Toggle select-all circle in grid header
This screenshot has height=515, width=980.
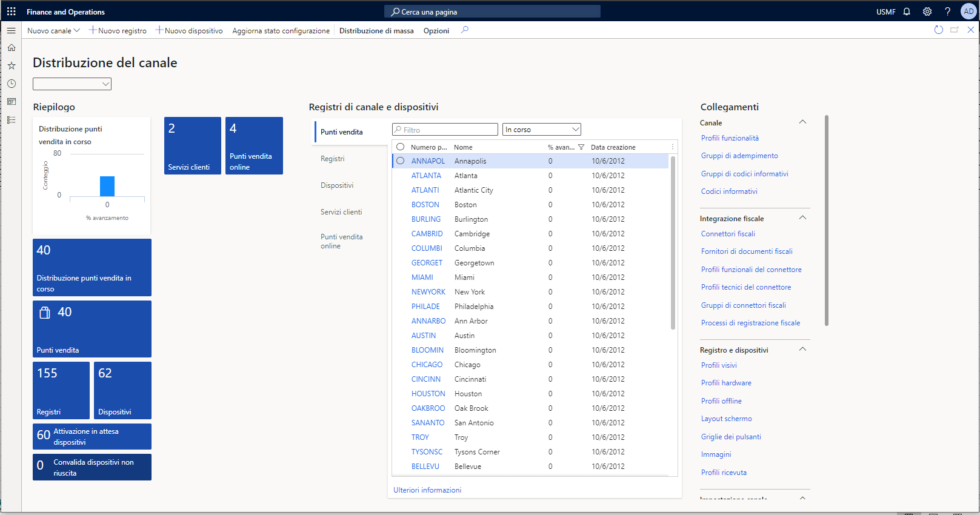pyautogui.click(x=401, y=147)
